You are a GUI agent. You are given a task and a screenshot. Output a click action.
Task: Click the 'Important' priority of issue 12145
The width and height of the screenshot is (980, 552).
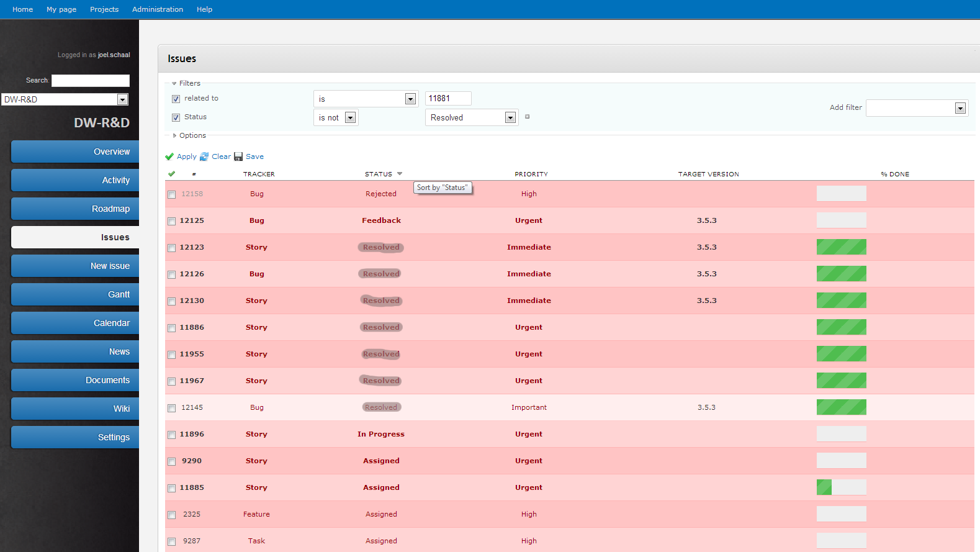click(x=529, y=407)
